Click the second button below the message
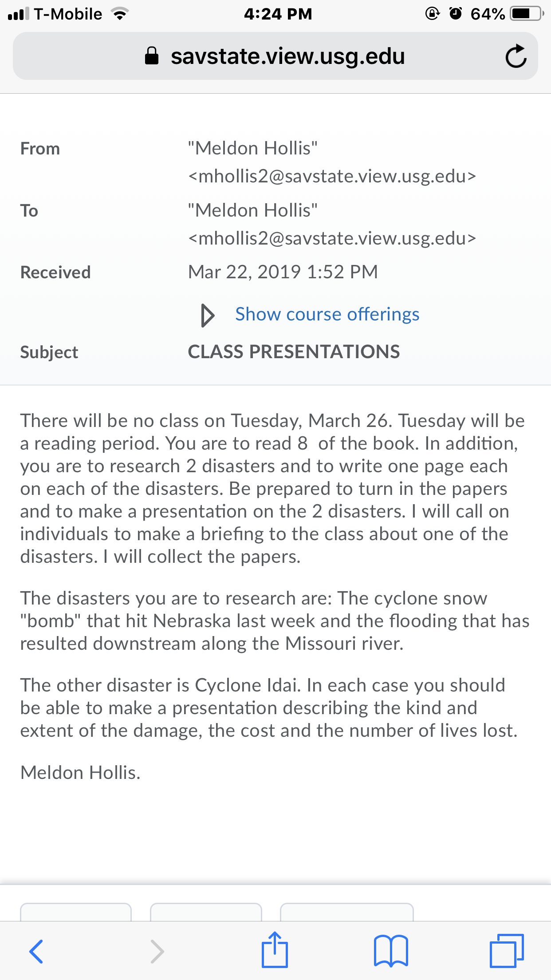Screen dimensions: 551x980 pos(206,912)
